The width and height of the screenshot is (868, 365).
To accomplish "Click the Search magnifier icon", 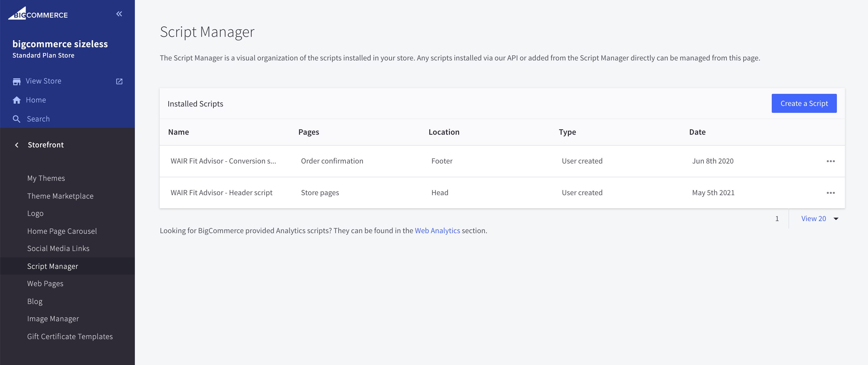I will tap(16, 119).
